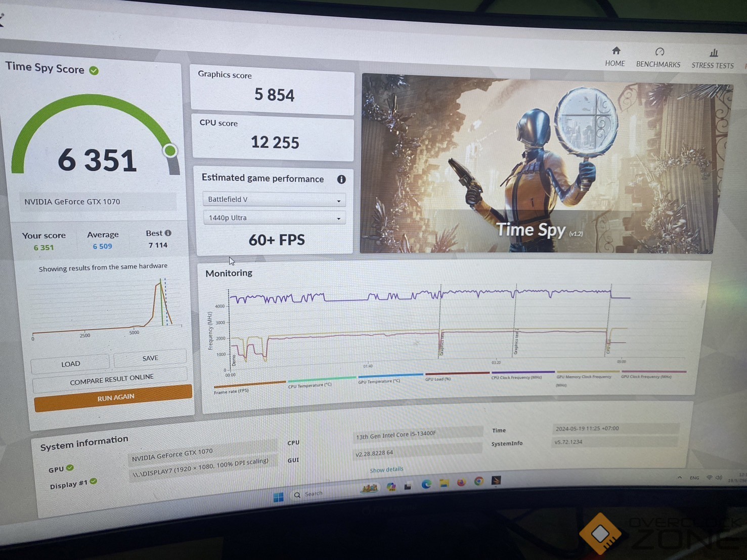Open the Task View taskbar icon

(x=408, y=486)
